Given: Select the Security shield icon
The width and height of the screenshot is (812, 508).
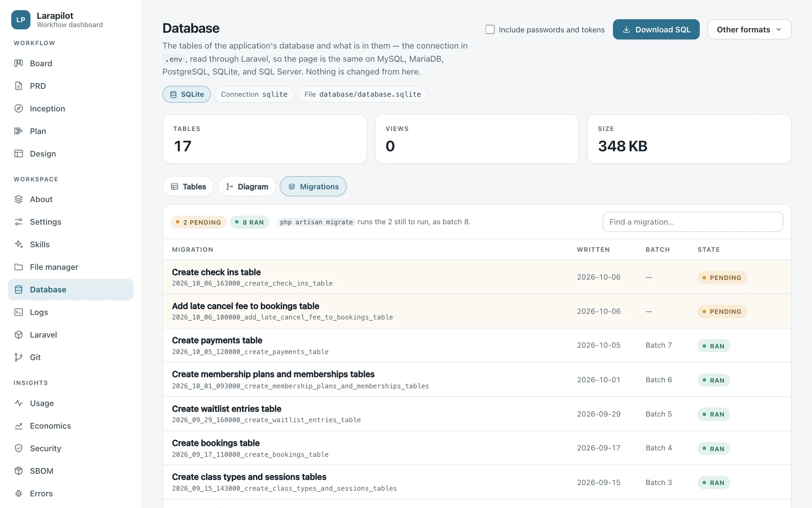Looking at the screenshot, I should click(x=18, y=448).
